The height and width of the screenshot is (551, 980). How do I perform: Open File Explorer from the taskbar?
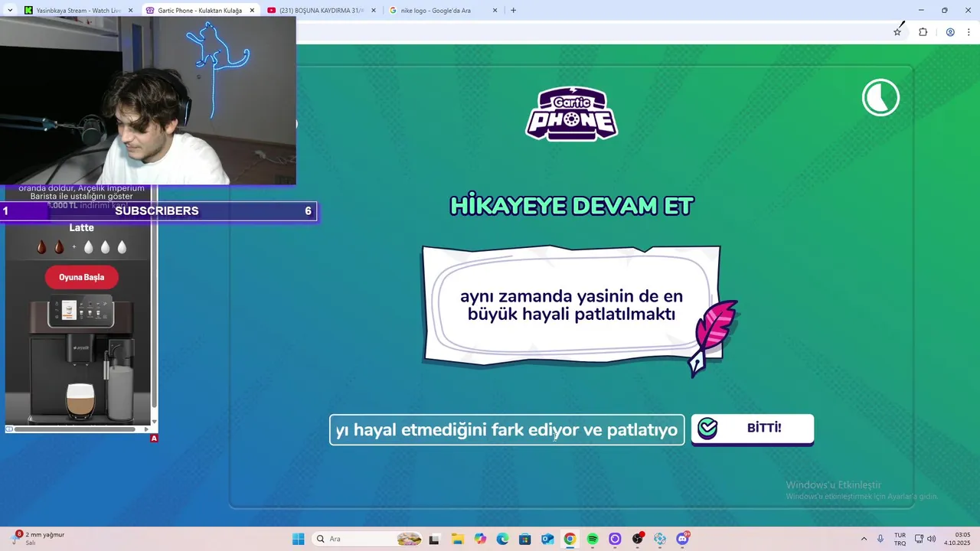point(457,539)
